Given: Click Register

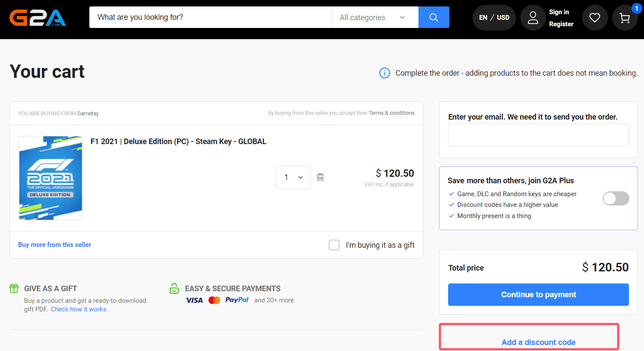Looking at the screenshot, I should point(561,24).
